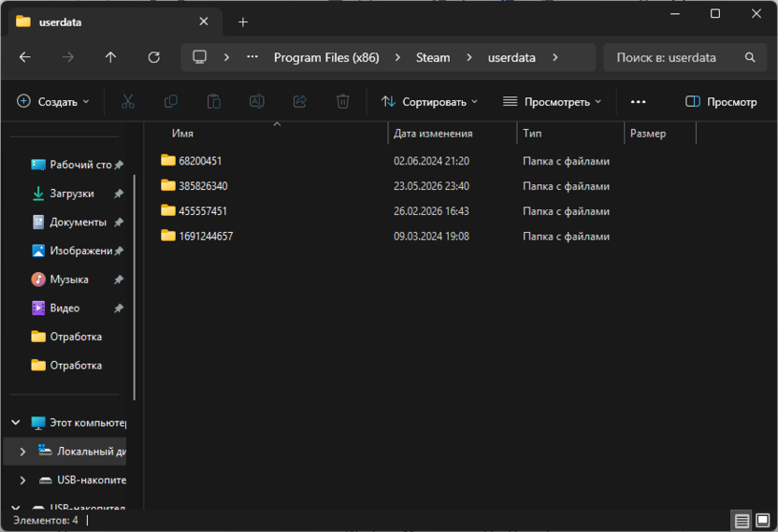Select the userdata tab
778x532 pixels.
coord(115,22)
